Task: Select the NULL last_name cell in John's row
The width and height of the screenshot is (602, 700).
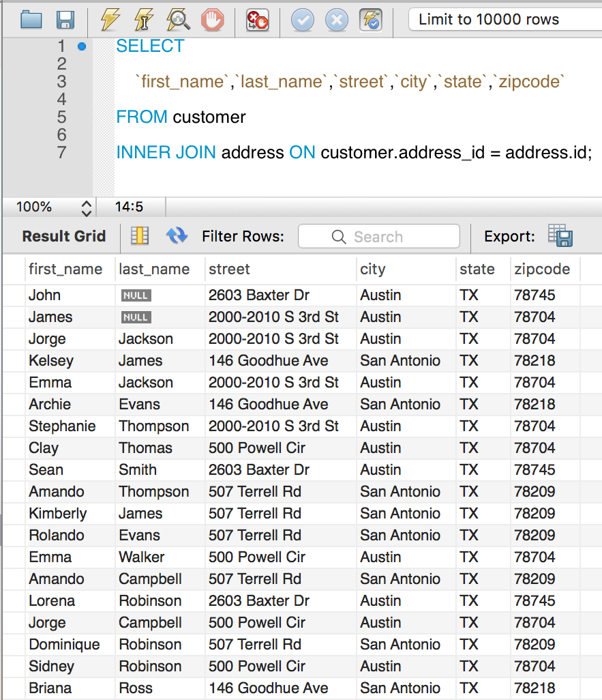Action: [x=160, y=295]
